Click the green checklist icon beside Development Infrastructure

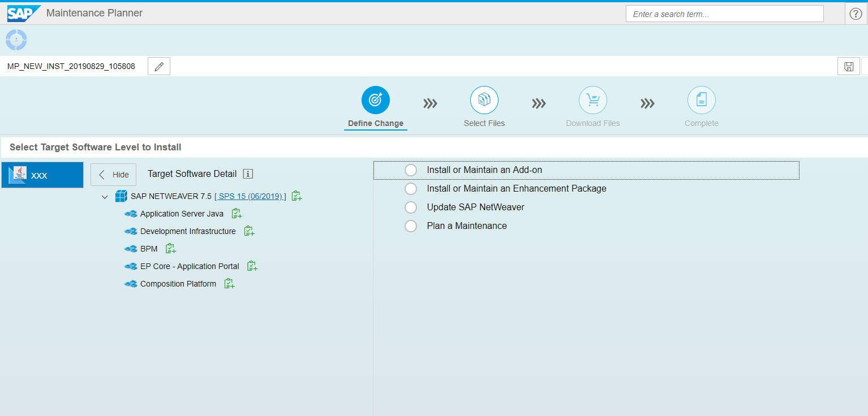[x=249, y=231]
